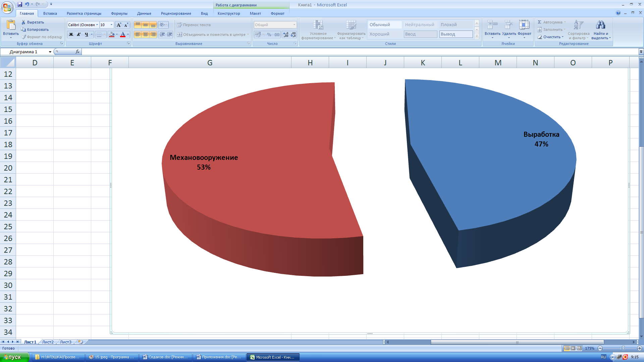Screen dimensions: 644x362
Task: Click the Find and select binoculars icon
Action: coord(600,25)
